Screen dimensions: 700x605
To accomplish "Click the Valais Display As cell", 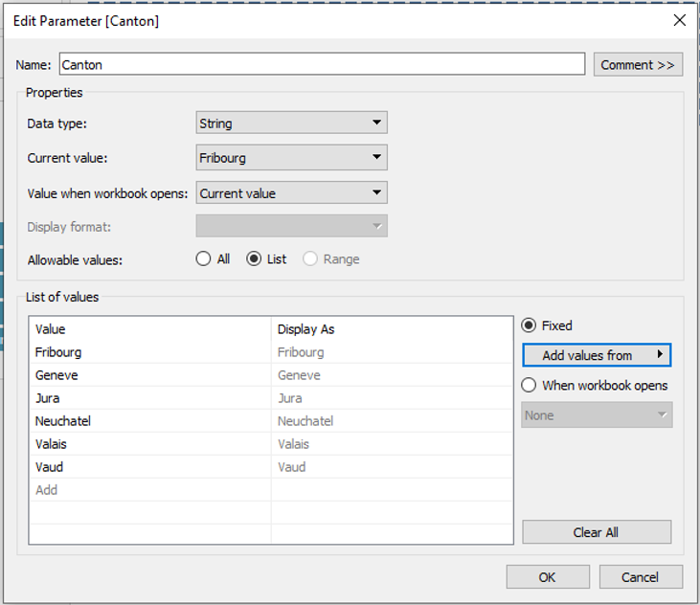I will point(392,444).
